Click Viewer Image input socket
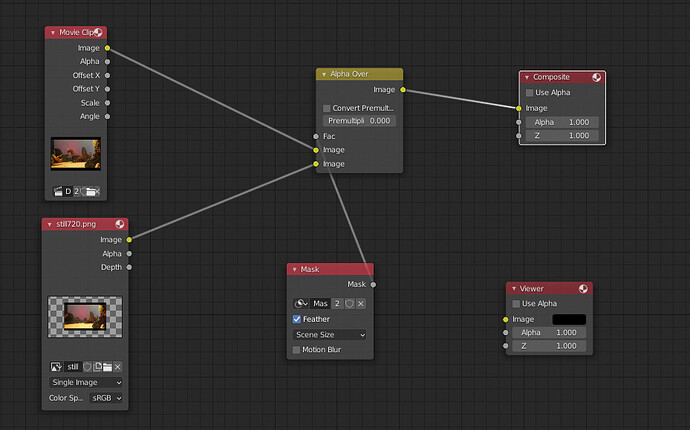690x430 pixels. [506, 320]
